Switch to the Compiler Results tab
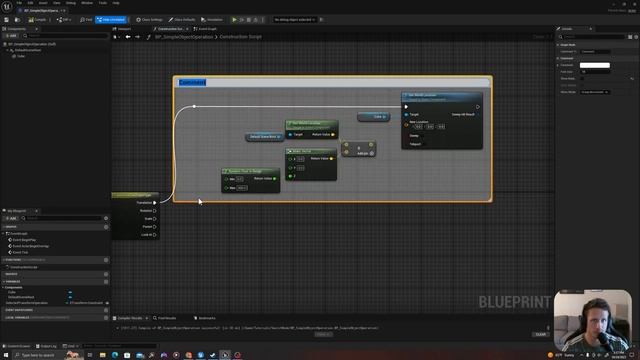Viewport: 640px width, 360px height. [129, 318]
